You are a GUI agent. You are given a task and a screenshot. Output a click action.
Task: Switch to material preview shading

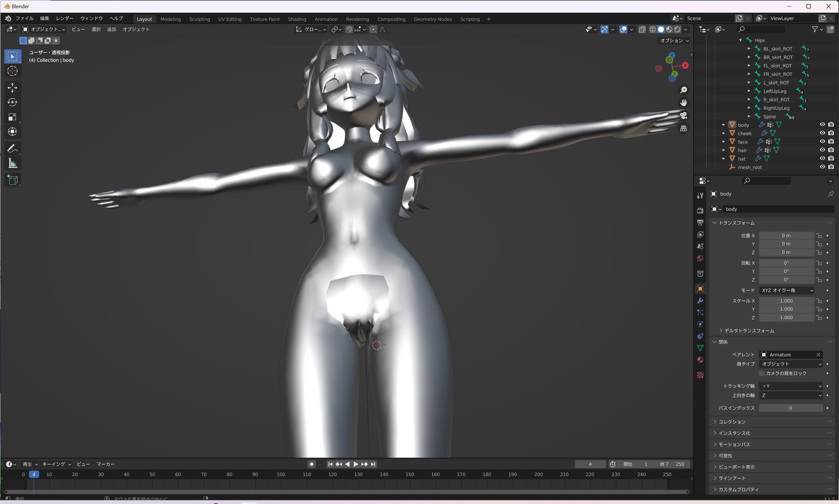[669, 29]
